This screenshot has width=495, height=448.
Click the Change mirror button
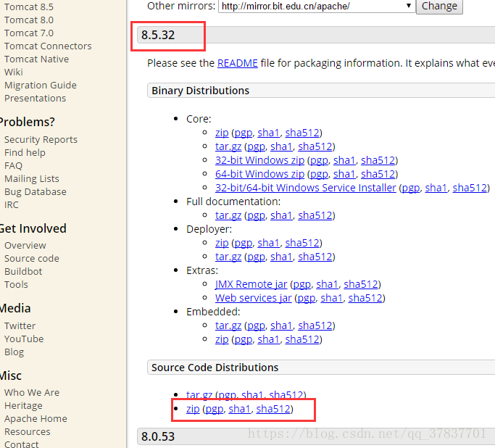click(x=439, y=6)
